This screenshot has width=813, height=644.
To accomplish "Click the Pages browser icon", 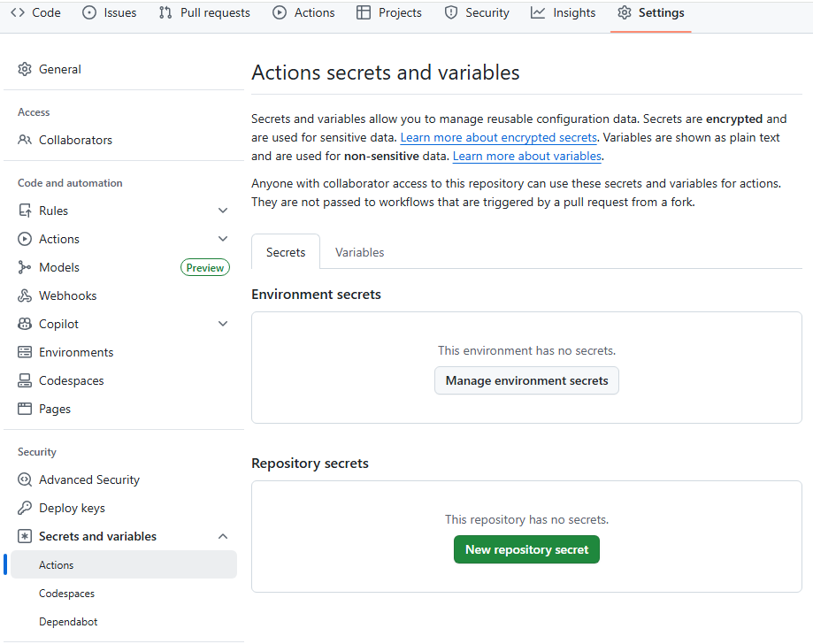I will (x=25, y=409).
